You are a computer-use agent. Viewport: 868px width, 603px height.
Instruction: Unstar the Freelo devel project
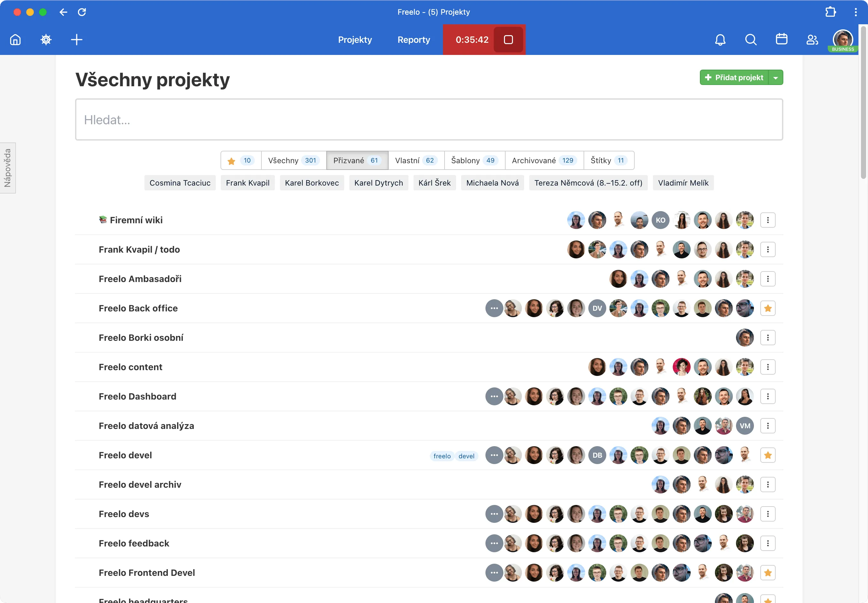point(768,455)
